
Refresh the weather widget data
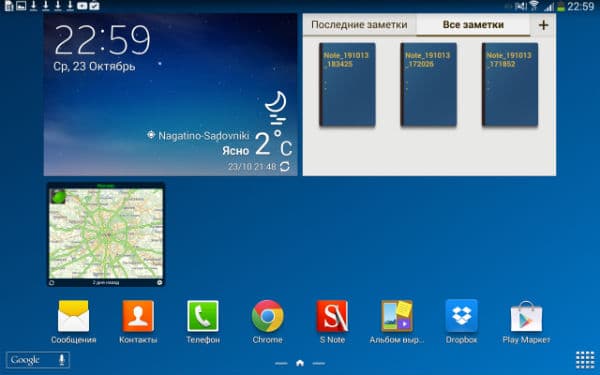coord(285,166)
